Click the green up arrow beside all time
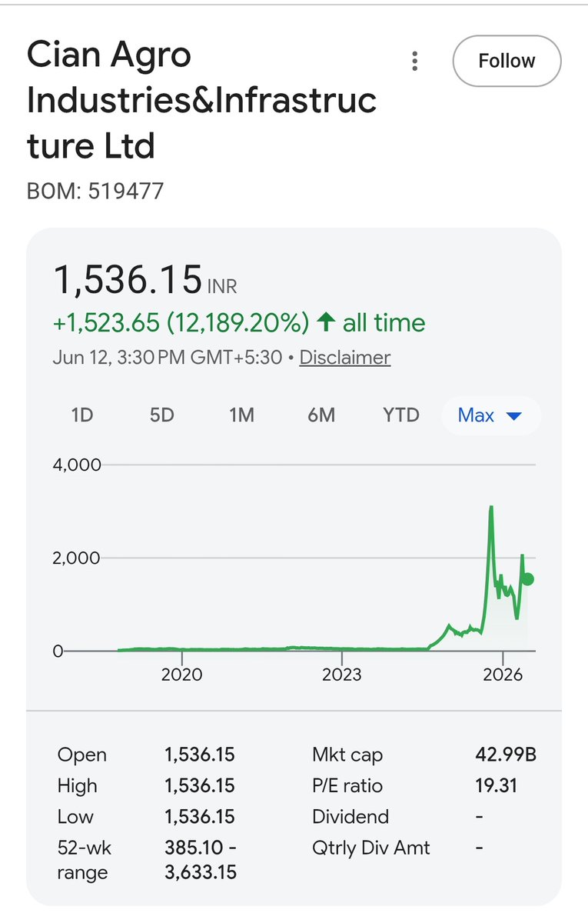The image size is (588, 923). tap(325, 322)
